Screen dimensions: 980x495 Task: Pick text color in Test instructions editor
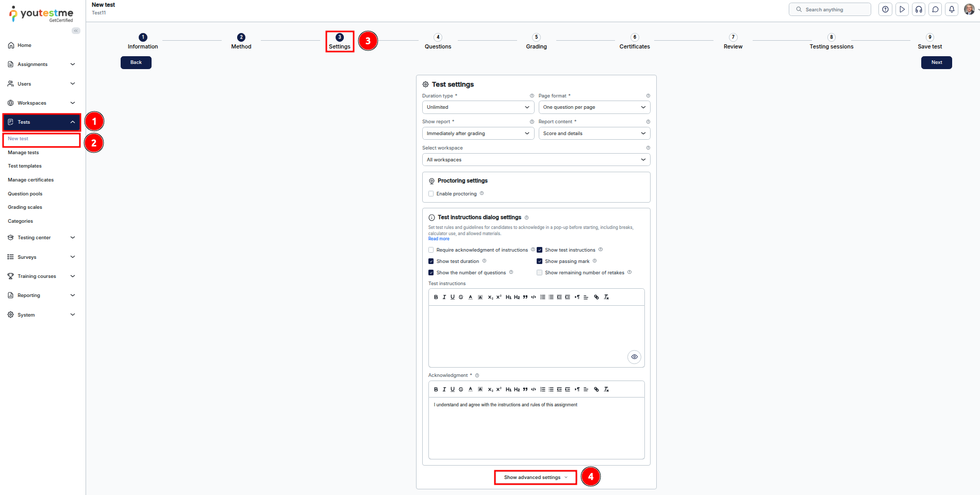coord(471,297)
